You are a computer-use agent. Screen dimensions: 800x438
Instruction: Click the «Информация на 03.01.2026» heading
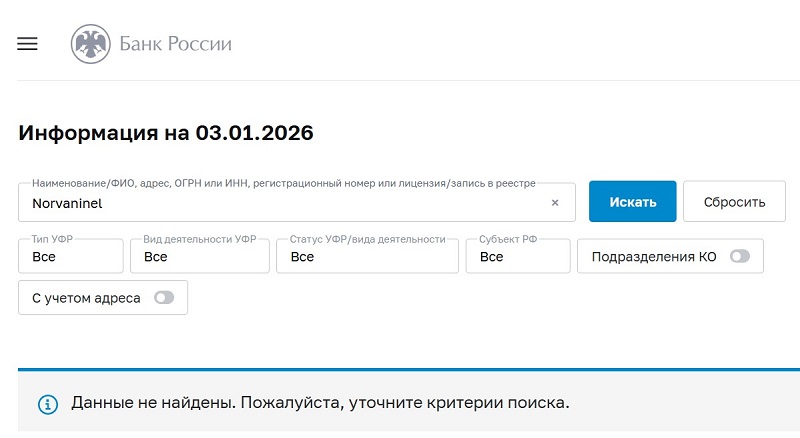(165, 133)
